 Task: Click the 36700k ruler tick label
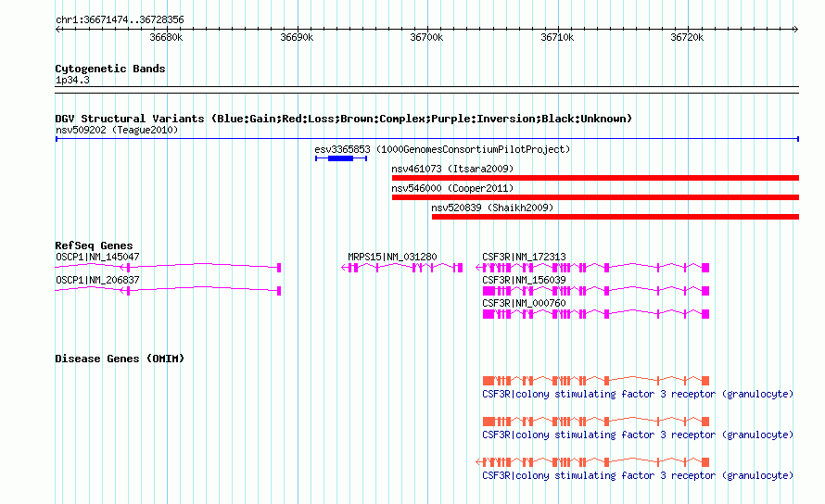coord(426,37)
